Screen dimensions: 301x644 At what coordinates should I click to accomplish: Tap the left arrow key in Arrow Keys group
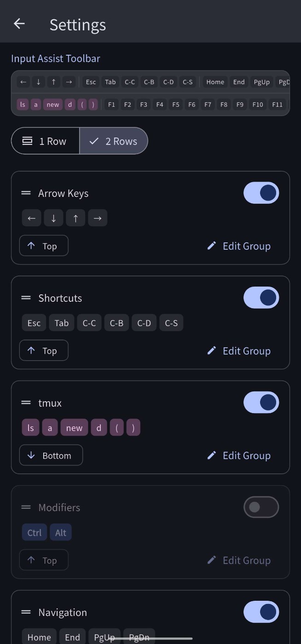31,218
